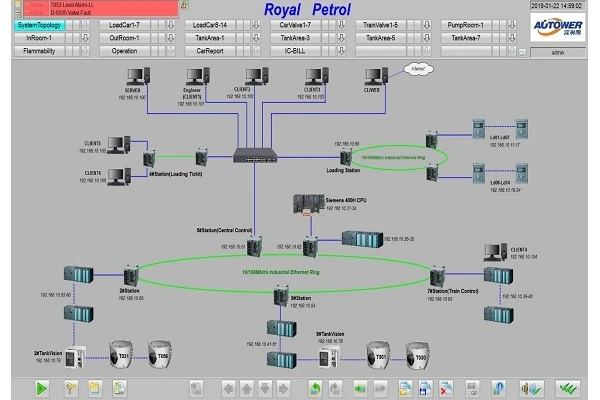Expand the arrow beside PumpRoom-1

[x=512, y=25]
